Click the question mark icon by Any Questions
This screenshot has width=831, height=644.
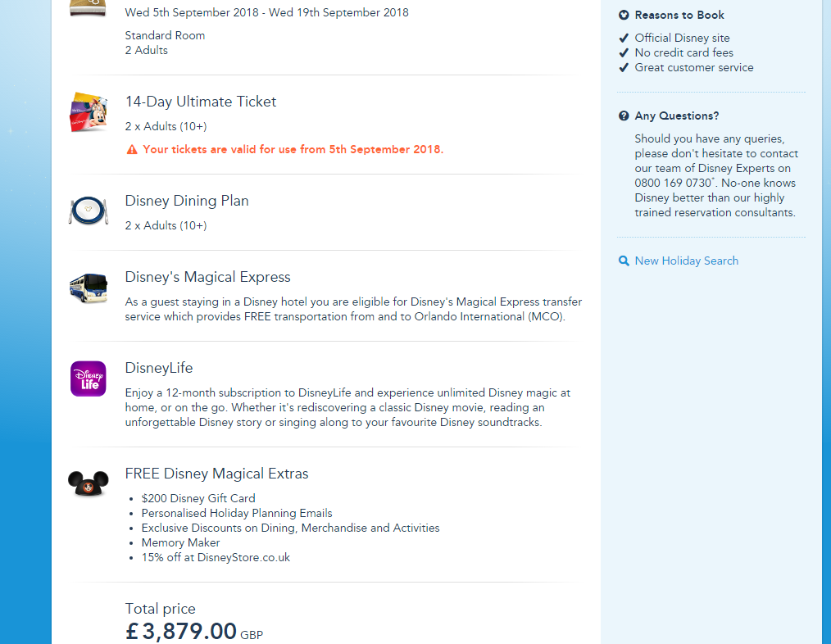click(624, 116)
